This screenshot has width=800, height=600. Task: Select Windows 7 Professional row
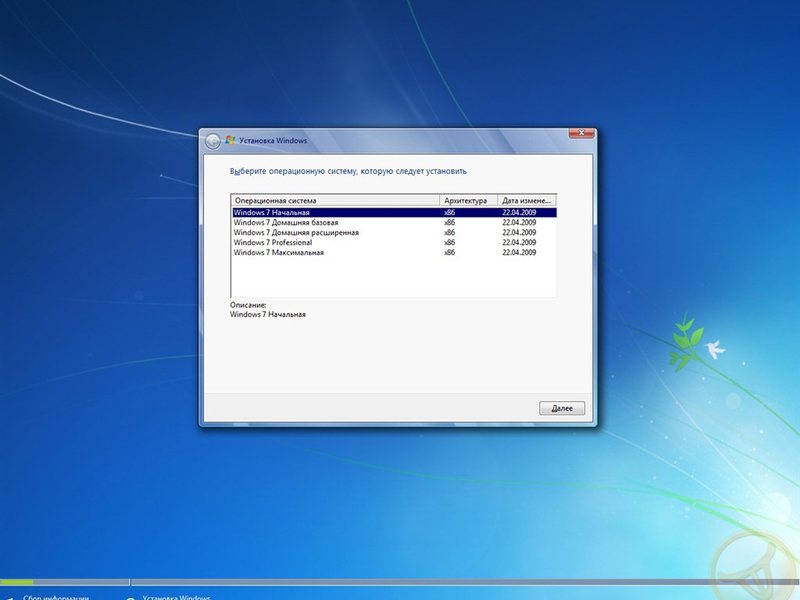click(x=394, y=242)
